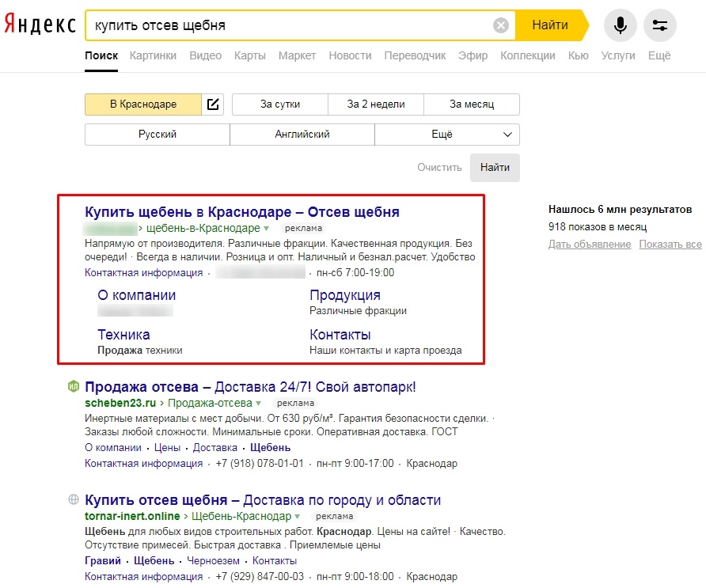Expand the arrow after Щебень-Краснодар
The width and height of the screenshot is (706, 588).
[298, 517]
